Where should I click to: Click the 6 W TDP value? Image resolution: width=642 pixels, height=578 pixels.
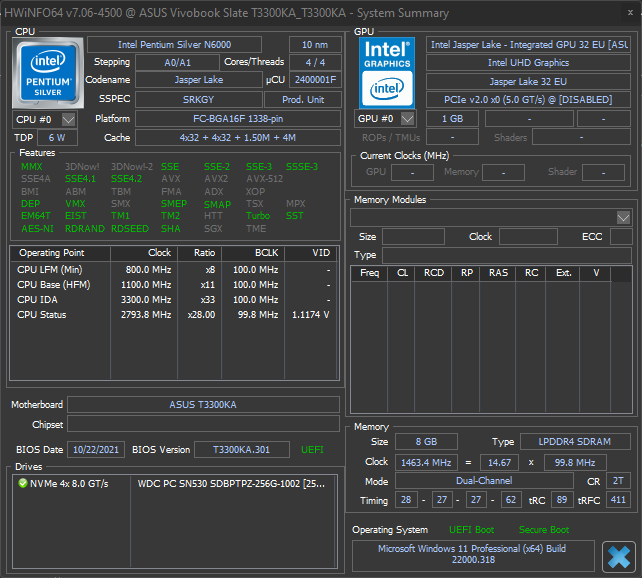[x=57, y=138]
